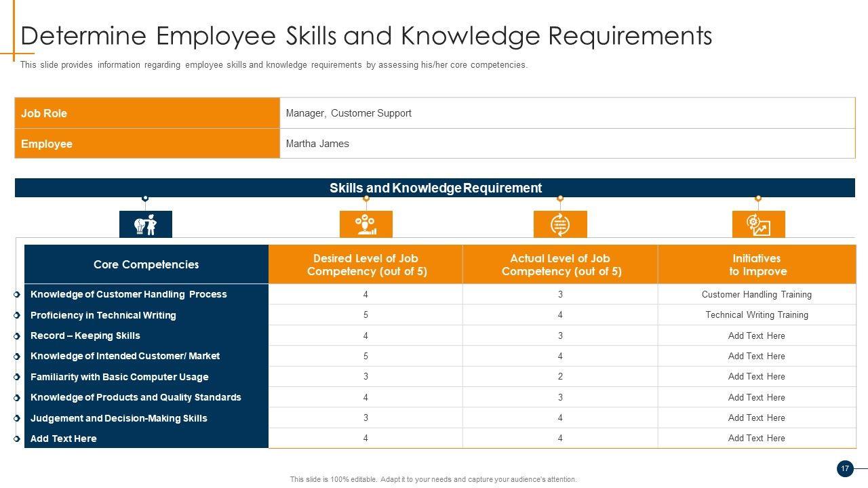Select the Core Competencies column header
Viewport: 868px width, 488px height.
click(x=146, y=264)
